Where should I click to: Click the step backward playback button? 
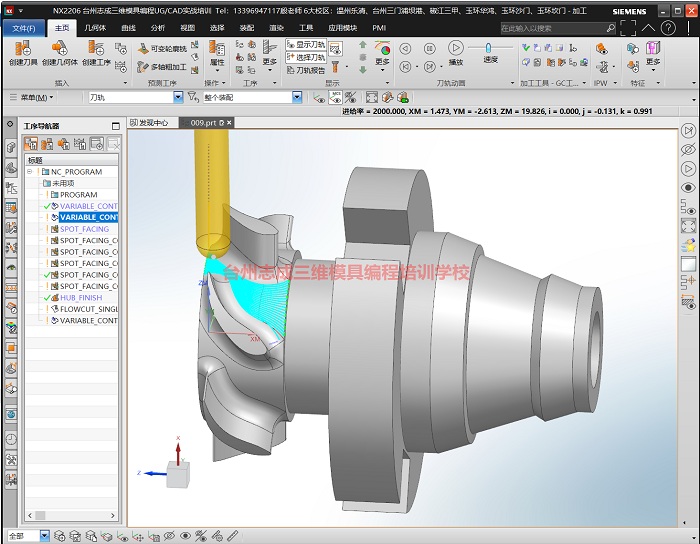click(405, 48)
